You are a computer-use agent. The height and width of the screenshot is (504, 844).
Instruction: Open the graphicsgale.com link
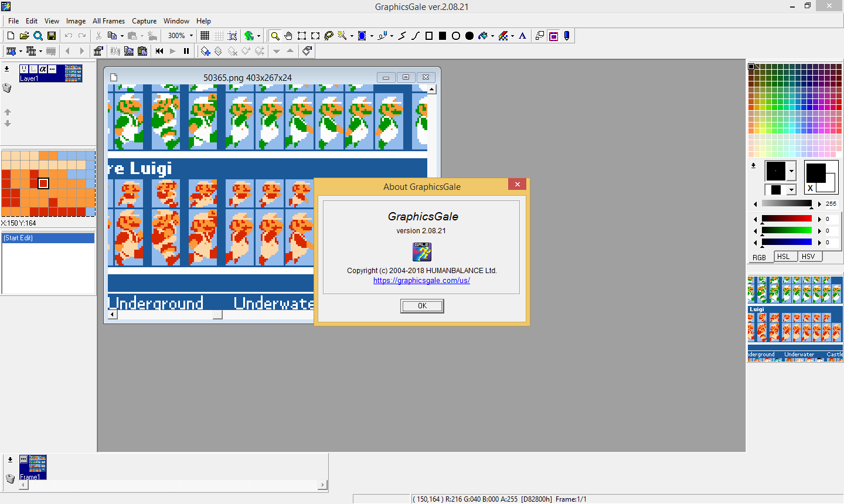click(421, 281)
